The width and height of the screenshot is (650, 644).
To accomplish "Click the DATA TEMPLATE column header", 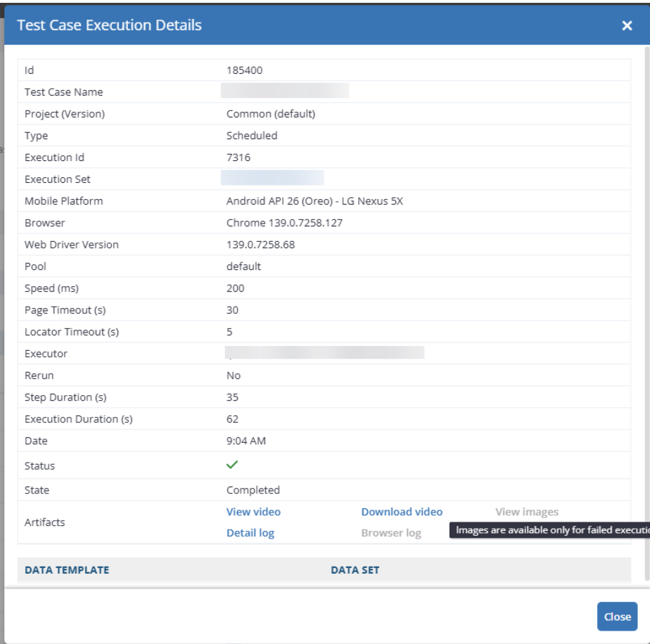I will click(x=67, y=569).
